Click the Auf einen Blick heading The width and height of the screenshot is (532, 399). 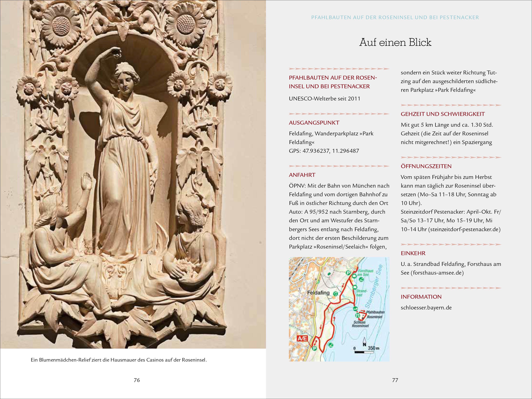coord(395,42)
